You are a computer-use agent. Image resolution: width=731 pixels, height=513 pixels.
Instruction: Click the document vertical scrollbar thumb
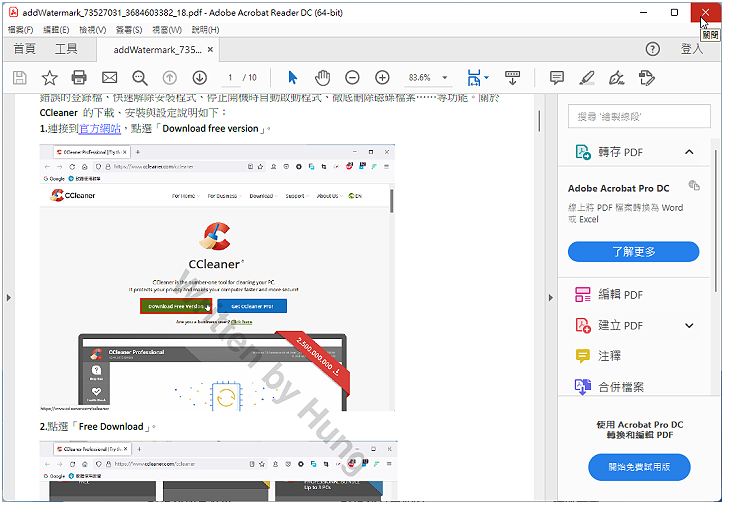pos(539,121)
